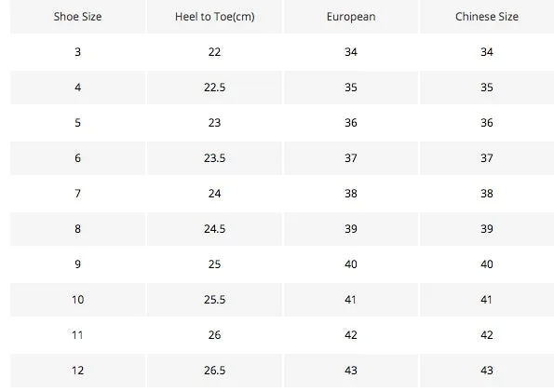Click Chinese size 41 cell

[487, 300]
